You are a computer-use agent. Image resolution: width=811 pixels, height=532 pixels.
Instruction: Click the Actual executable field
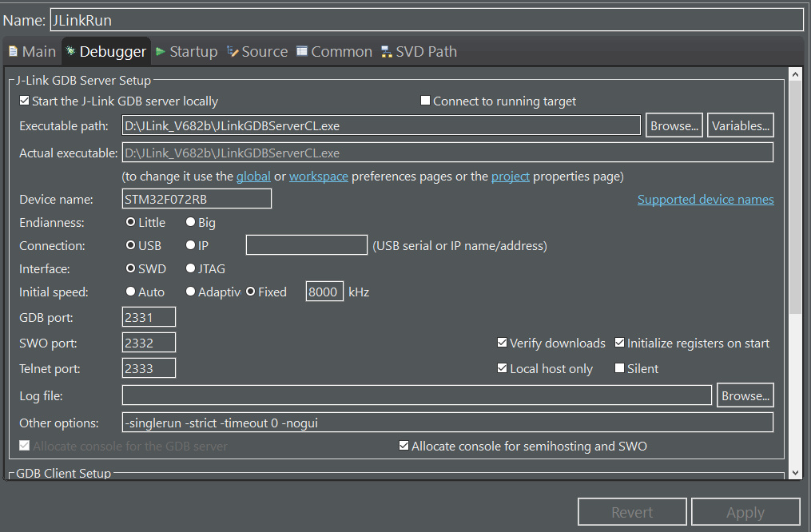[x=447, y=153]
